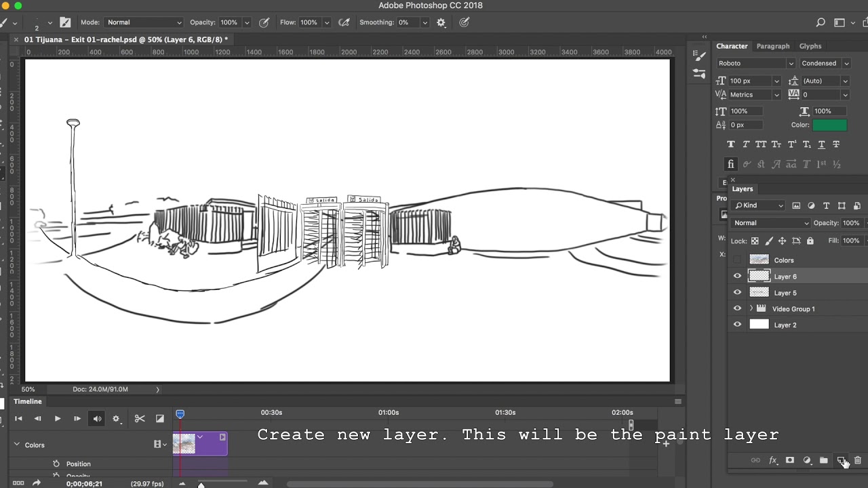Click the new group folder icon
868x488 pixels.
point(823,460)
